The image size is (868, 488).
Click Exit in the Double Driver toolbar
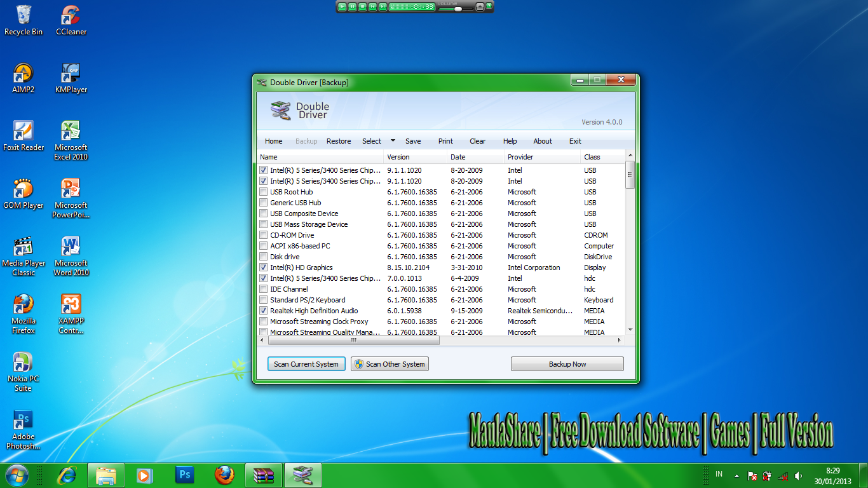(575, 141)
